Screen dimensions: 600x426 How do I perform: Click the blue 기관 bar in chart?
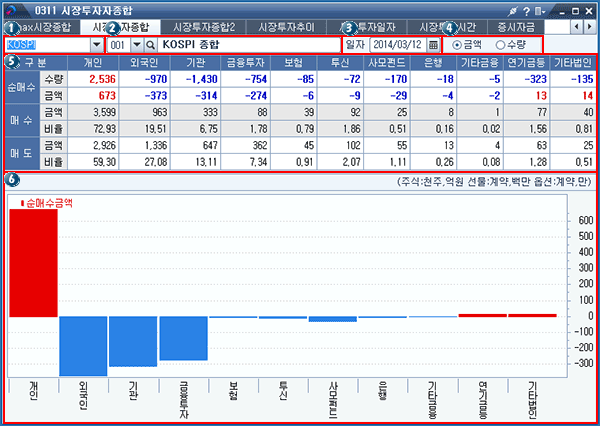133,341
